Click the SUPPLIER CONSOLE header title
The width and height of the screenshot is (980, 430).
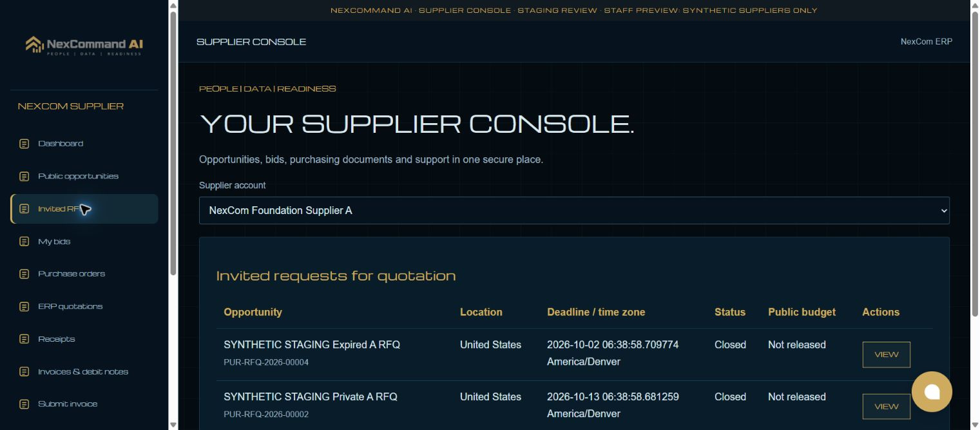tap(251, 42)
